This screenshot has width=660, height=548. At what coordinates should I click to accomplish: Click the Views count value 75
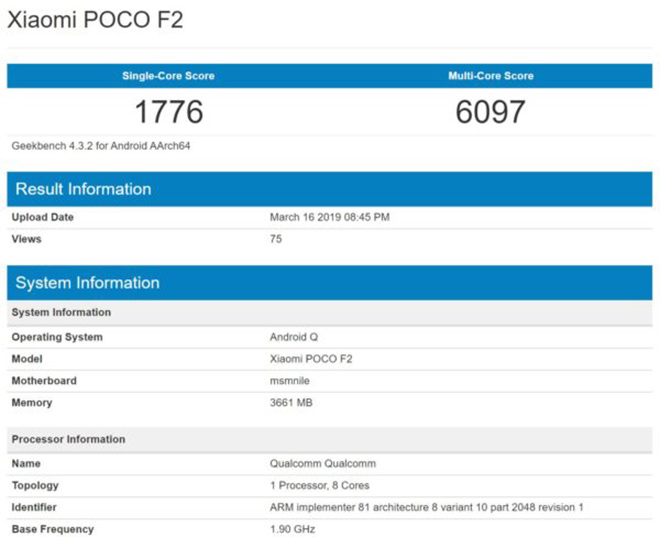[x=276, y=239]
